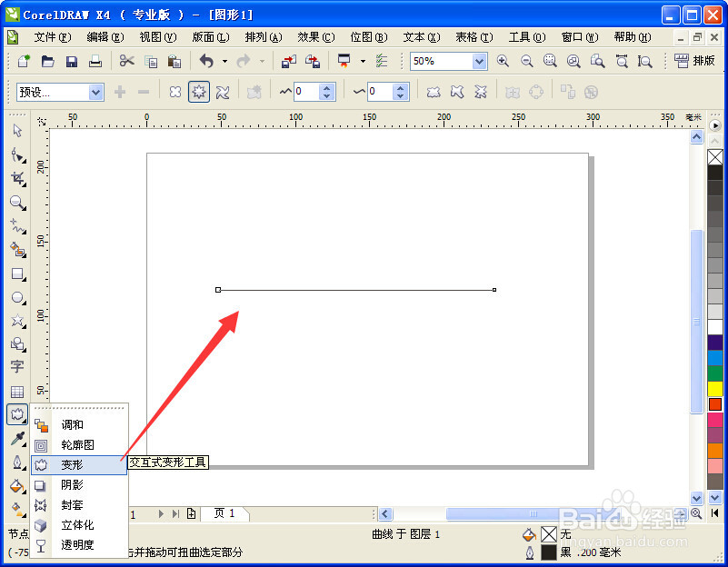Viewport: 728px width, 567px height.
Task: Click the Print icon
Action: pos(95,61)
